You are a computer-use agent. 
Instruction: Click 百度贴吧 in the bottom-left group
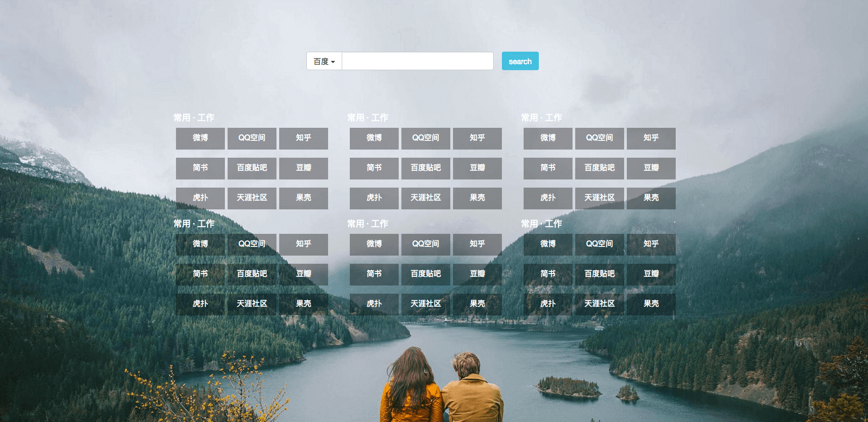tap(252, 275)
